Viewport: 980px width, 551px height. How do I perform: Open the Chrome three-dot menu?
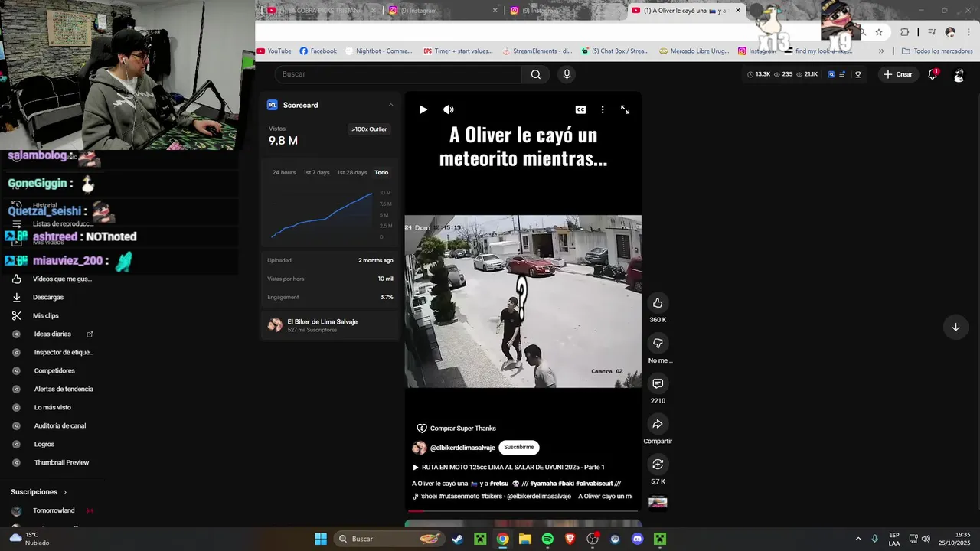tap(969, 32)
